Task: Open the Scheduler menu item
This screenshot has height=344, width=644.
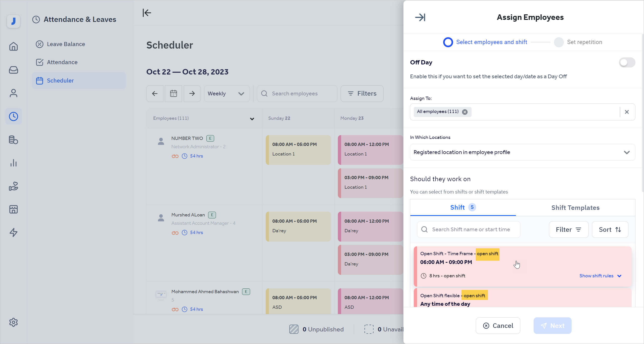Action: tap(61, 81)
